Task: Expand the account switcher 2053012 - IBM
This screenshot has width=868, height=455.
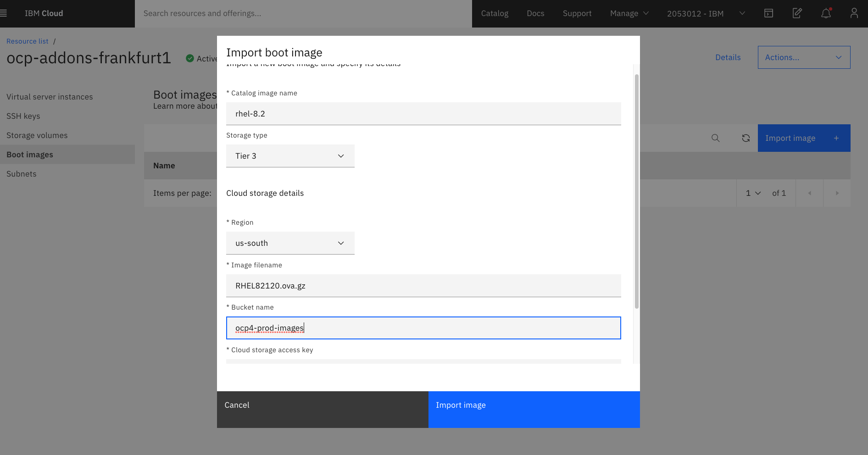Action: [x=706, y=13]
